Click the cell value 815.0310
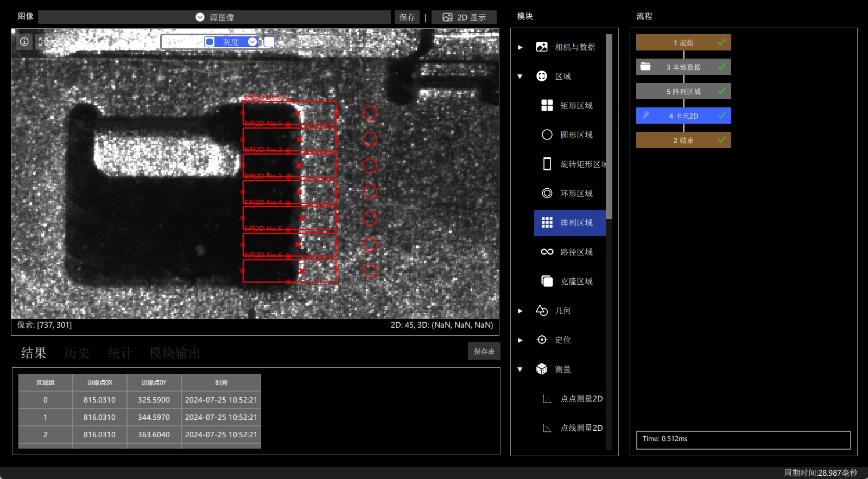The image size is (868, 479). click(x=99, y=400)
